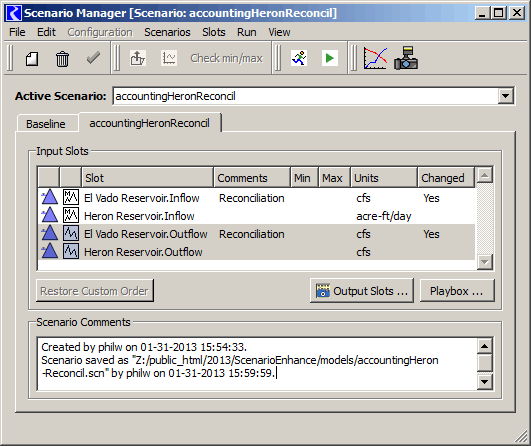Open the plot graph icon with red-blue lines
The height and width of the screenshot is (446, 531).
click(375, 58)
